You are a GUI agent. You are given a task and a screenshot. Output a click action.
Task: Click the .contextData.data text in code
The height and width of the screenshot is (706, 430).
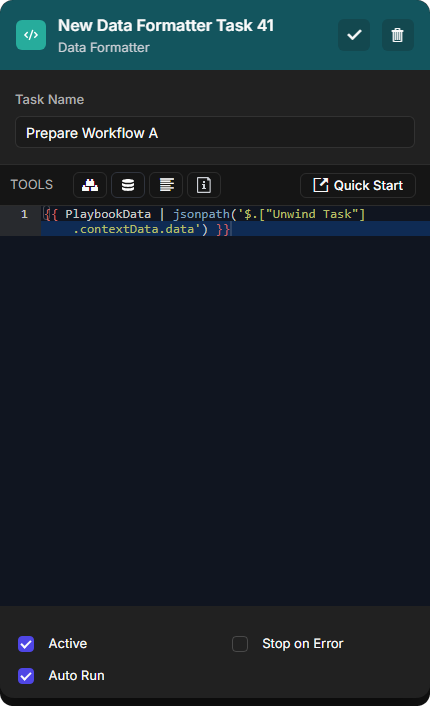coord(134,229)
